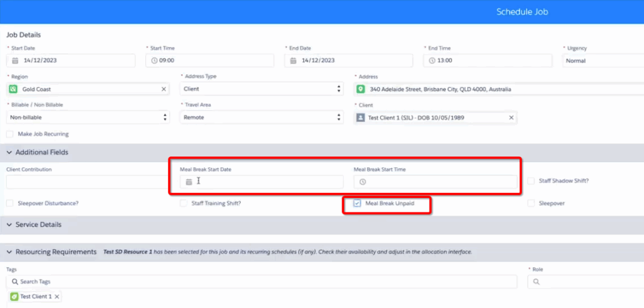This screenshot has width=644, height=308.
Task: Collapse the Additional Fields section
Action: [x=9, y=152]
